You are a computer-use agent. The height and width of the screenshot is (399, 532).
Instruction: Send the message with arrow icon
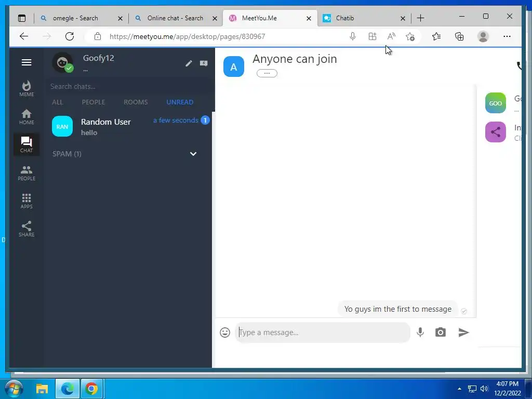(x=463, y=332)
